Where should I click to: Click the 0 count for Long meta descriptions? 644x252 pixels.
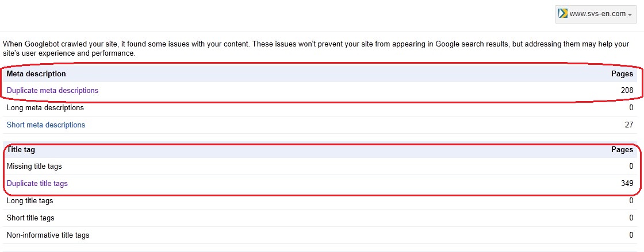pos(631,108)
